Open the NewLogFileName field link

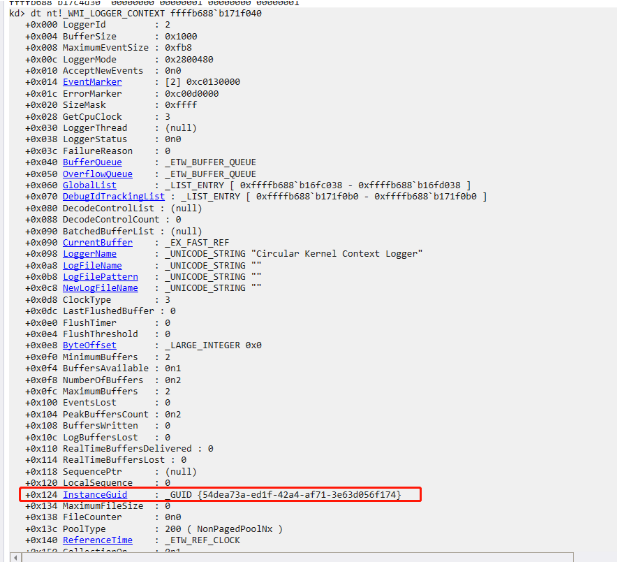coord(100,288)
